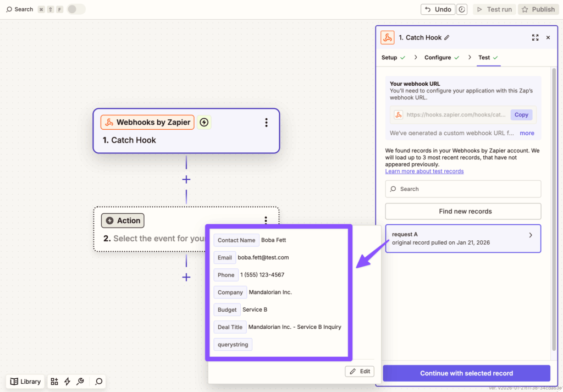Open Learn more about test records link

click(424, 171)
